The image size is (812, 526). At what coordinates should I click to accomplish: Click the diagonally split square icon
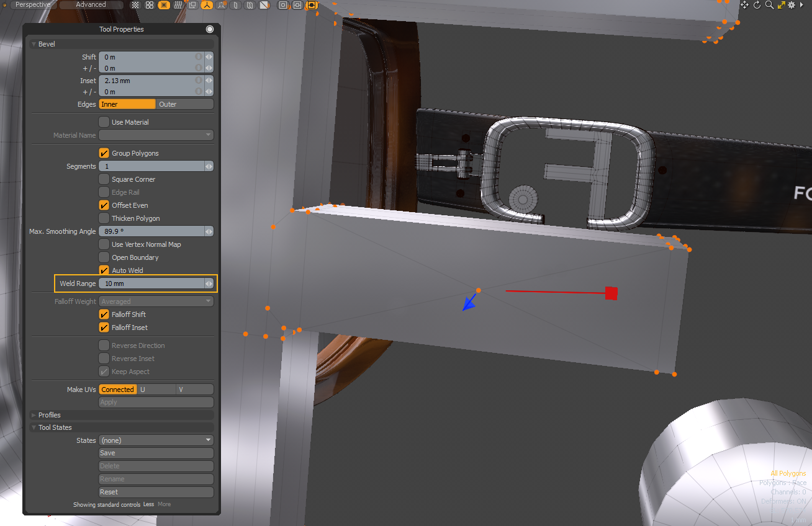[x=264, y=5]
